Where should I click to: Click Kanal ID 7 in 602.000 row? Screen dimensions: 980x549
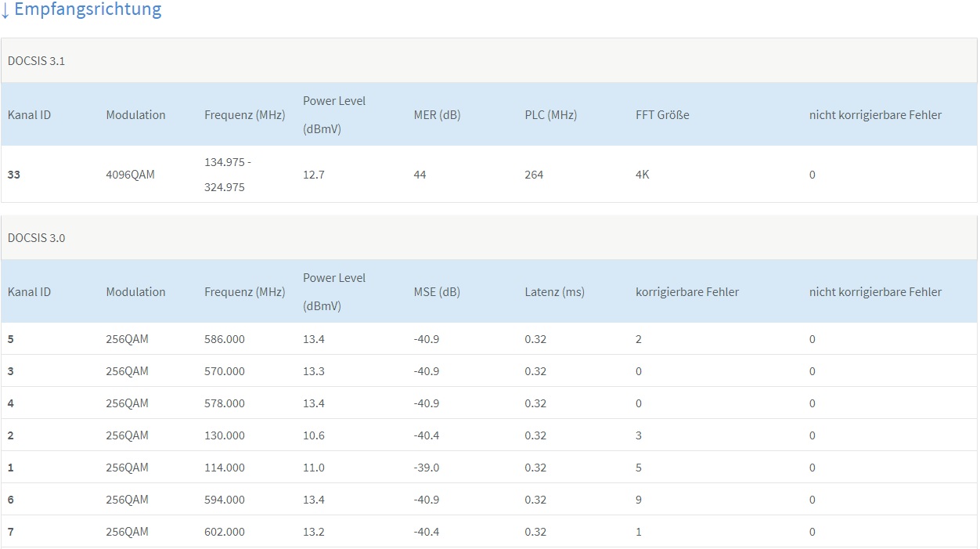click(11, 532)
